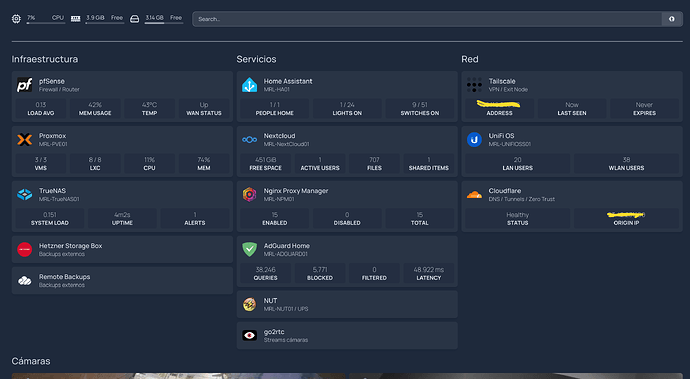Screen dimensions: 690x379
Task: Click the Remote Backups cloud icon
Action: point(25,280)
